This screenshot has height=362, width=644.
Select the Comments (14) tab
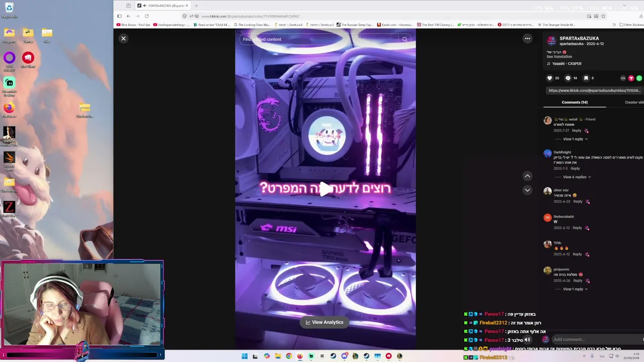tap(575, 102)
